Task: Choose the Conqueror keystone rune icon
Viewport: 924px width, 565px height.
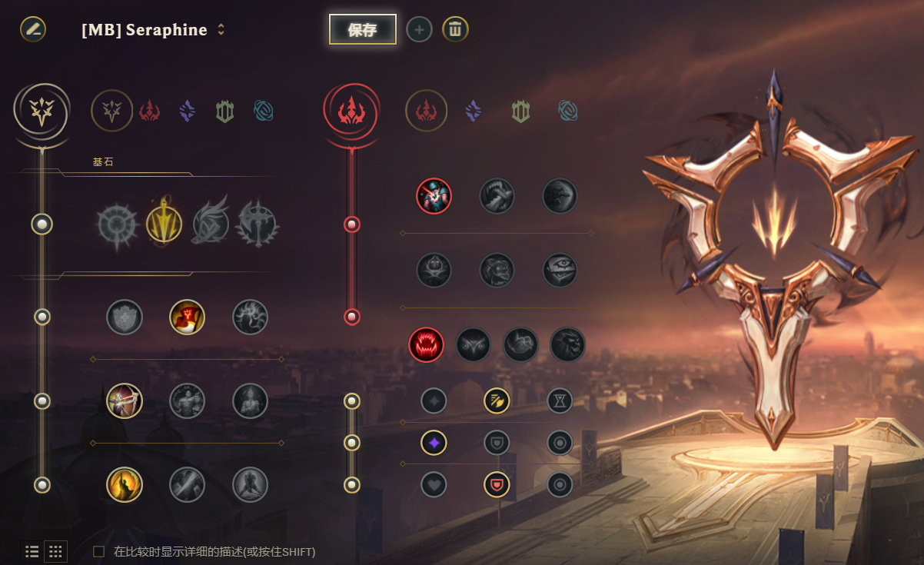Action: (x=258, y=224)
